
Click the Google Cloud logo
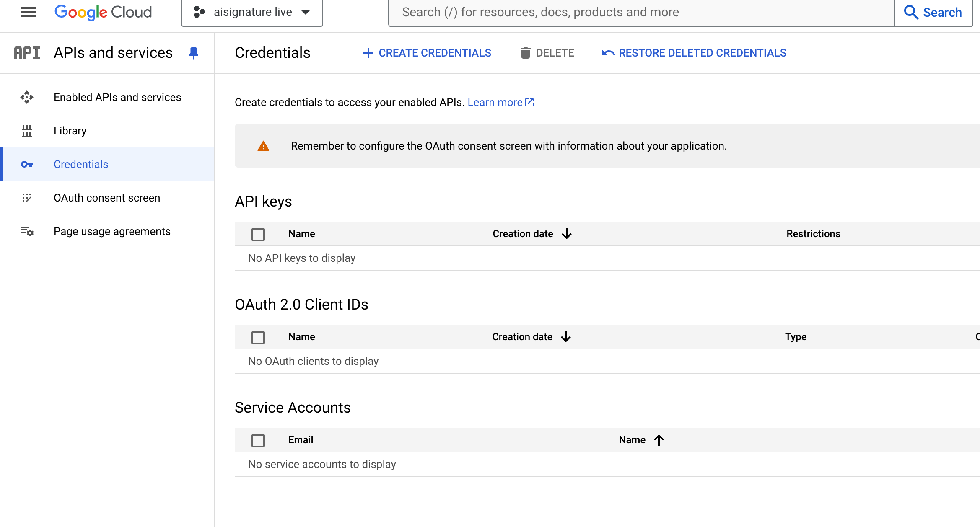click(x=103, y=12)
